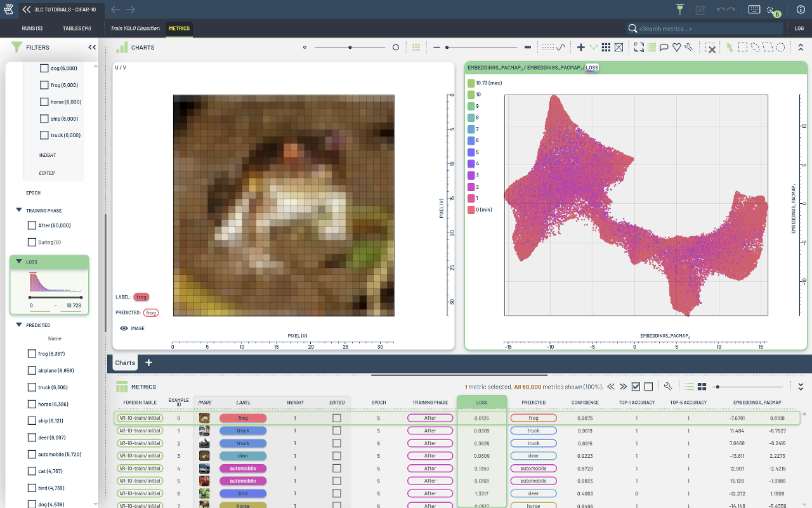812x508 pixels.
Task: Switch to the Runs (5) tab
Action: (x=32, y=29)
